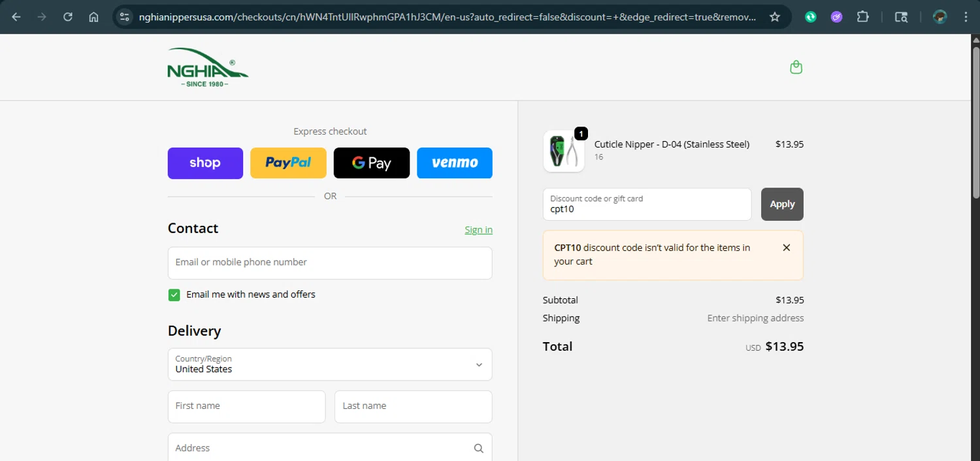
Task: Pay with Shop Pay express button
Action: click(205, 163)
